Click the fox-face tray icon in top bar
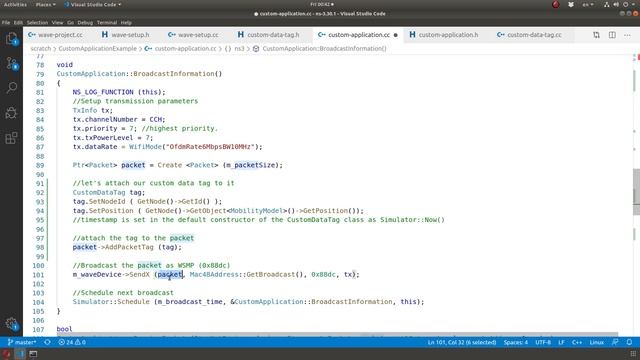Screen dimensions: 640x360 pyautogui.click(x=571, y=4)
